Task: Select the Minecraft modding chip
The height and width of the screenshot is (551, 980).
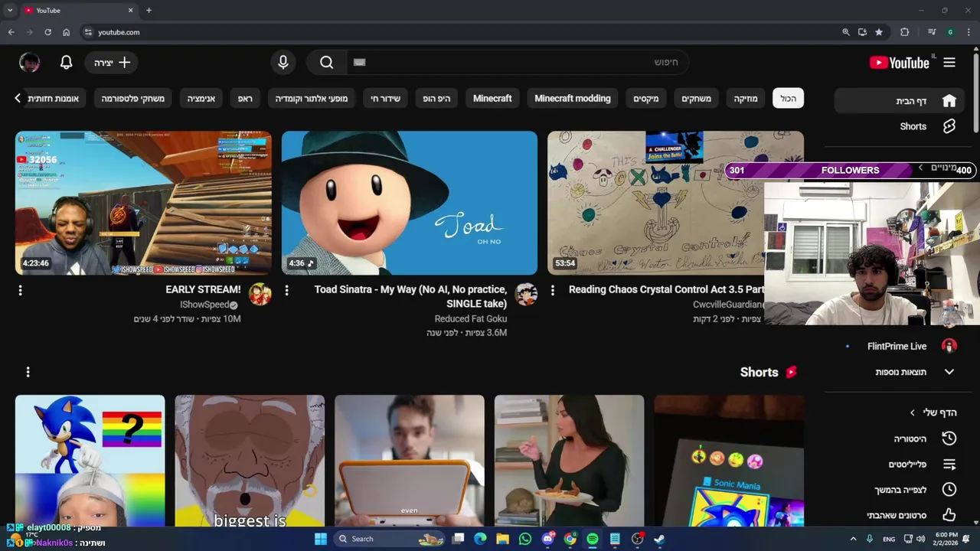Action: point(573,98)
